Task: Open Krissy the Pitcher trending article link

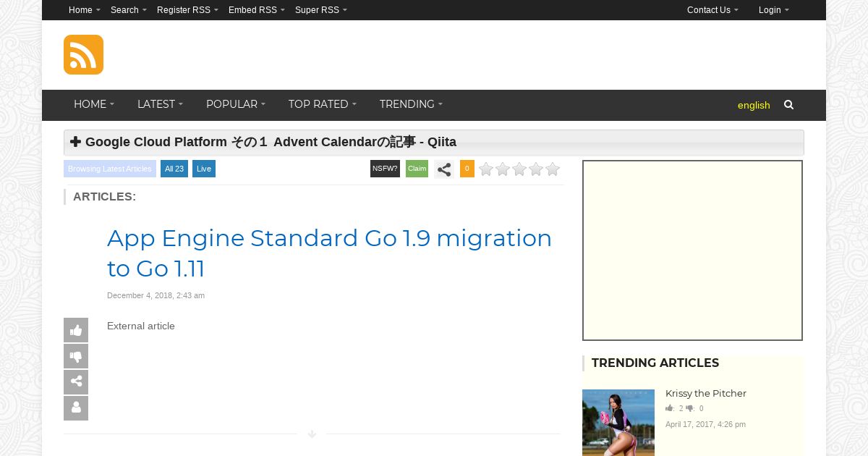Action: tap(706, 394)
